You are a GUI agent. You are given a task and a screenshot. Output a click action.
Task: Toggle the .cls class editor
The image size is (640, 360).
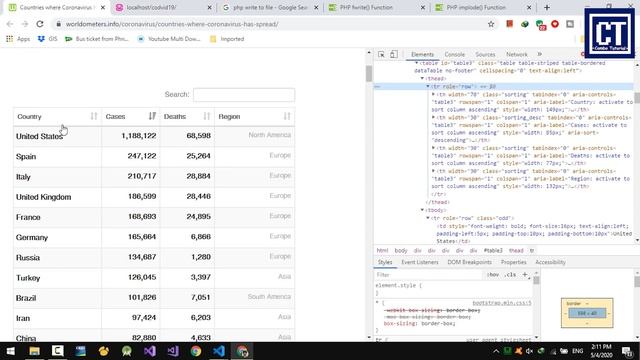click(510, 275)
